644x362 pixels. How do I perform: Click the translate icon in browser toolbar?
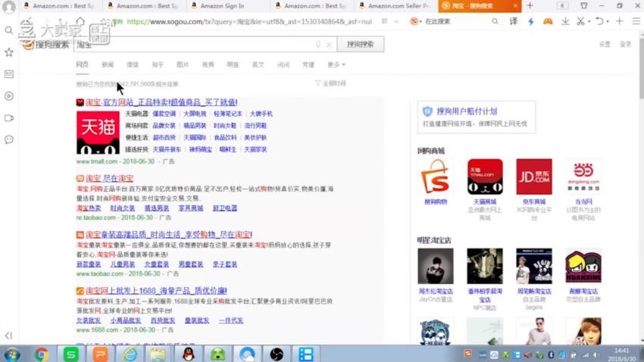pos(514,21)
